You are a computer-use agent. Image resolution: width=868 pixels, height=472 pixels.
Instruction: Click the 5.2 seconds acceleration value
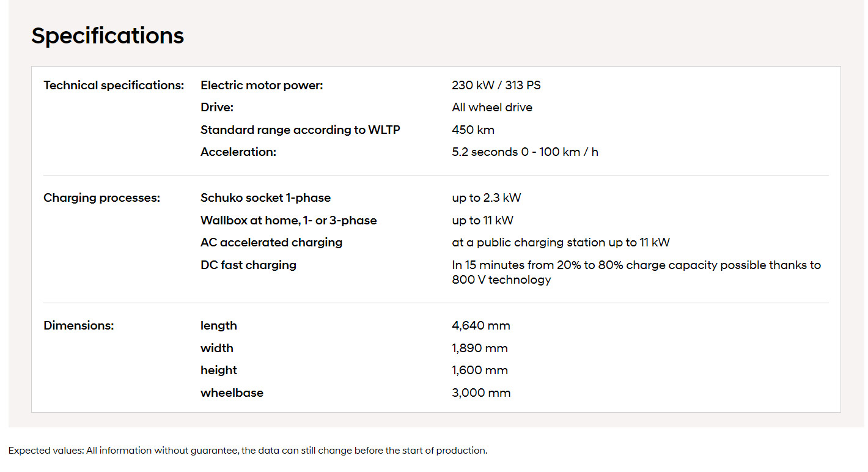[524, 152]
